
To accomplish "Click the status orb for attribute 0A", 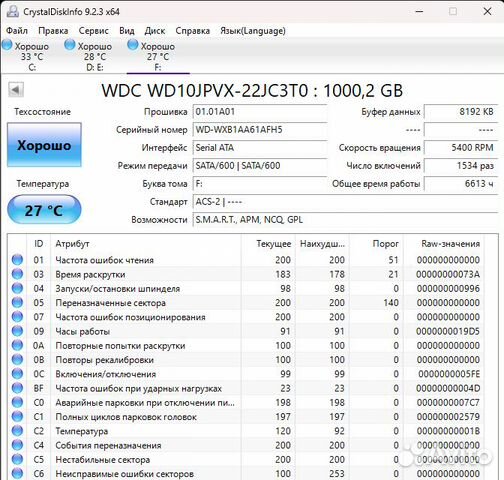I will (17, 345).
